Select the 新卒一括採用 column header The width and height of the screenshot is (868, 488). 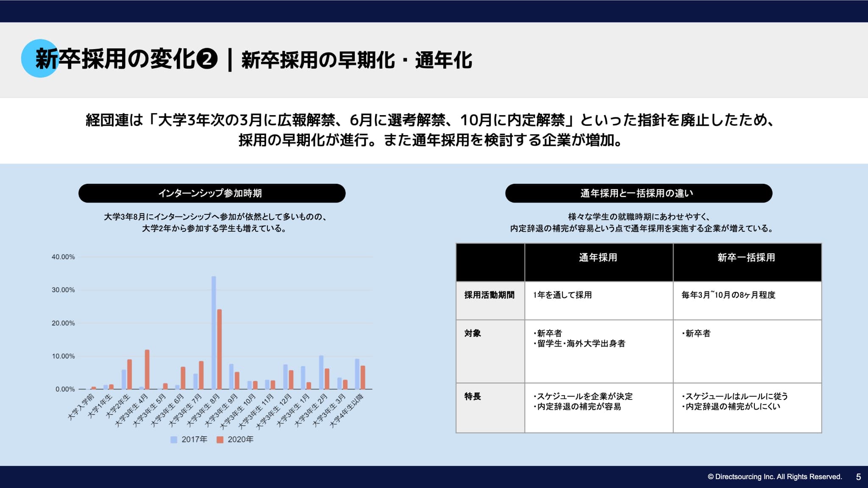(x=746, y=258)
